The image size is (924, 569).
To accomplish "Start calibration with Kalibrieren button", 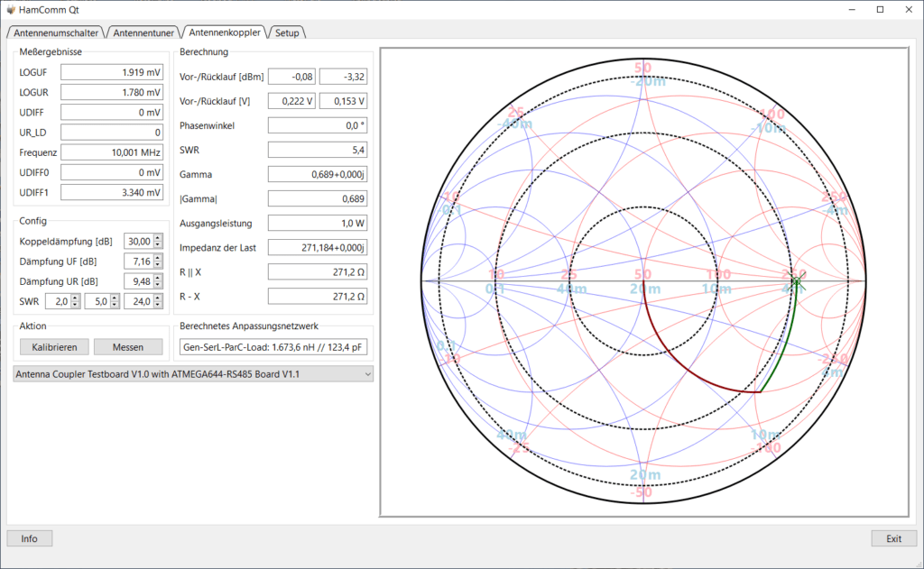I will pos(54,347).
